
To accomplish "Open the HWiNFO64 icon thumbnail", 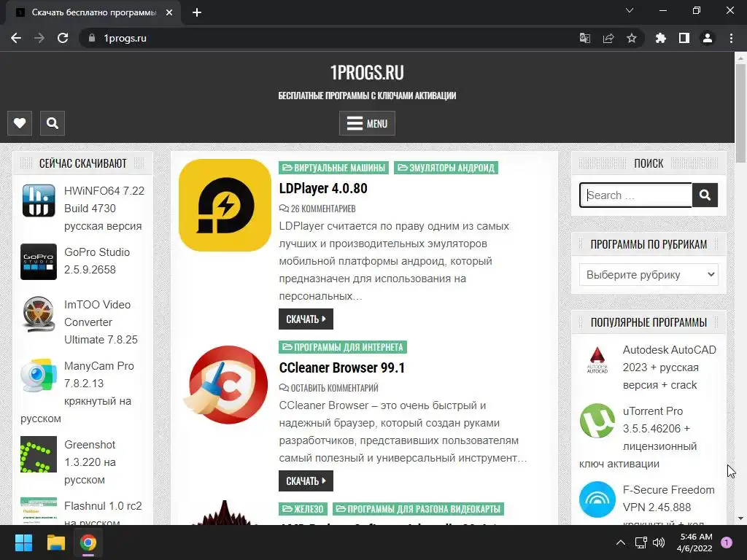I will click(39, 200).
